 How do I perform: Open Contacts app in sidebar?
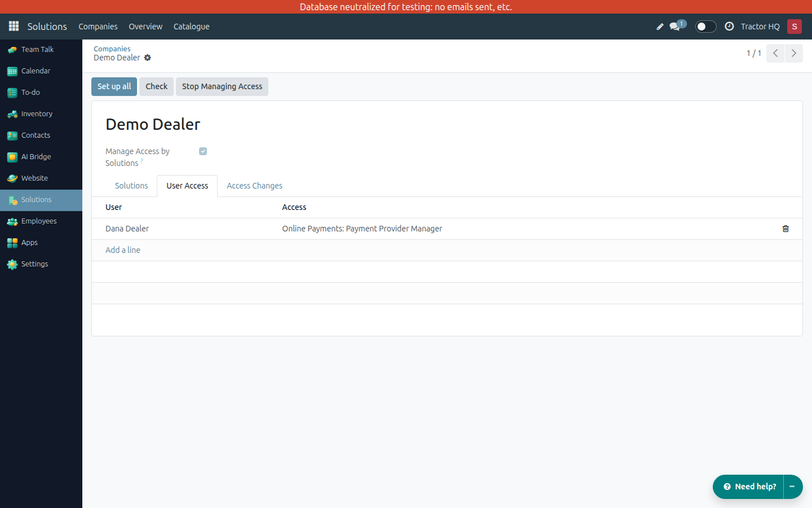pos(41,135)
